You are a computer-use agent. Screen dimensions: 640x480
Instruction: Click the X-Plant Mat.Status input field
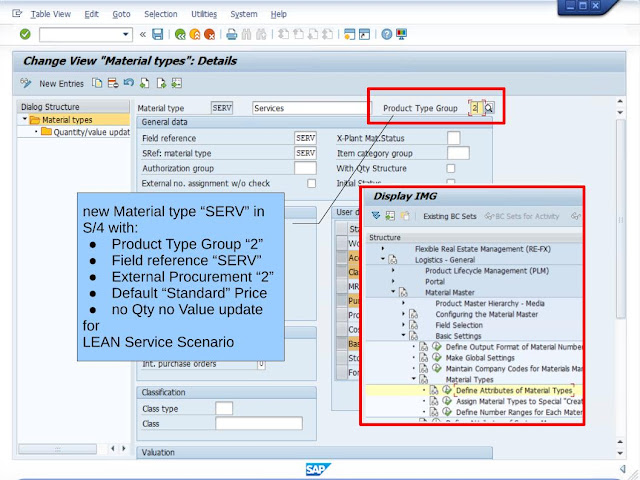click(453, 138)
